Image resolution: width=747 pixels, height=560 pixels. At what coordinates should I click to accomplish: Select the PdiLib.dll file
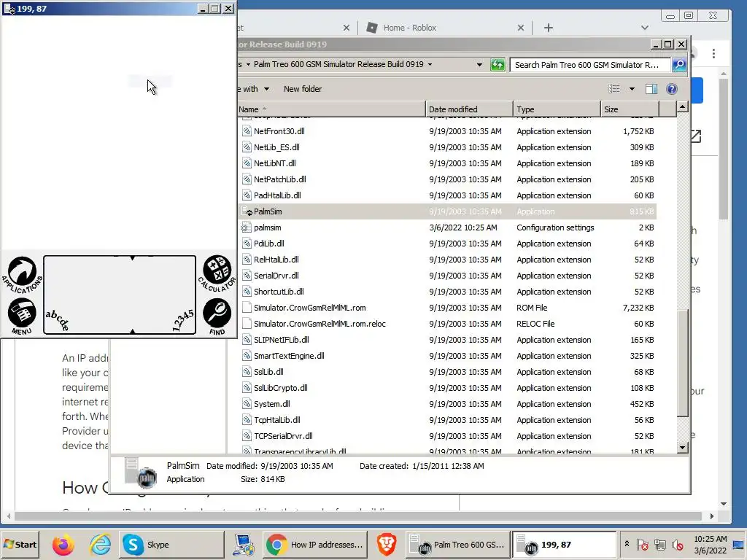point(268,244)
